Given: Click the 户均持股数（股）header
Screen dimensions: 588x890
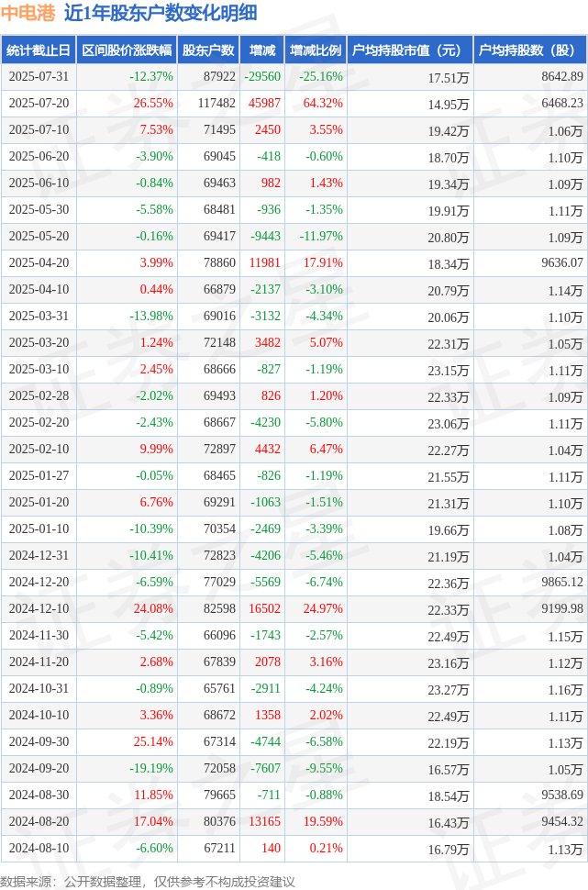Looking at the screenshot, I should click(x=531, y=50).
